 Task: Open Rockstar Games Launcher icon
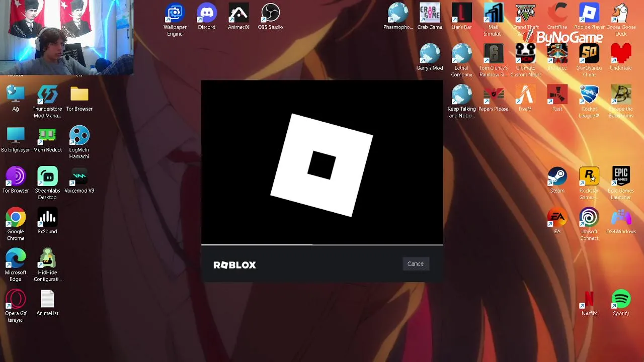click(589, 184)
